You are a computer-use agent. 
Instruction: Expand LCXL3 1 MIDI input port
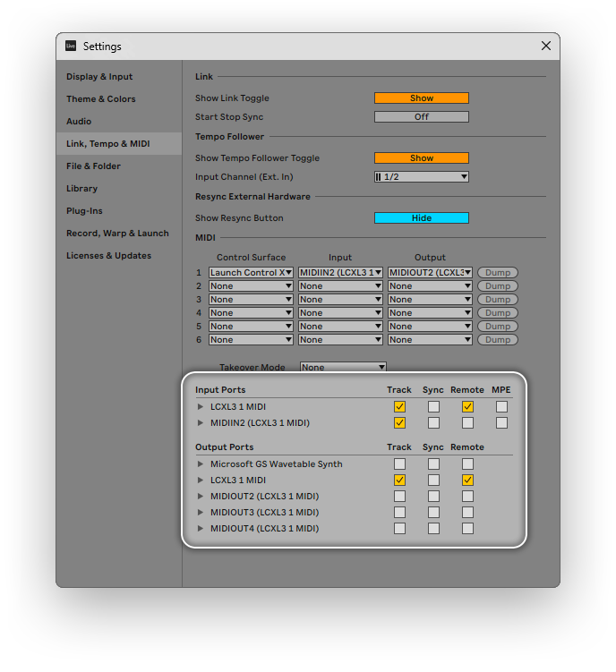point(200,407)
